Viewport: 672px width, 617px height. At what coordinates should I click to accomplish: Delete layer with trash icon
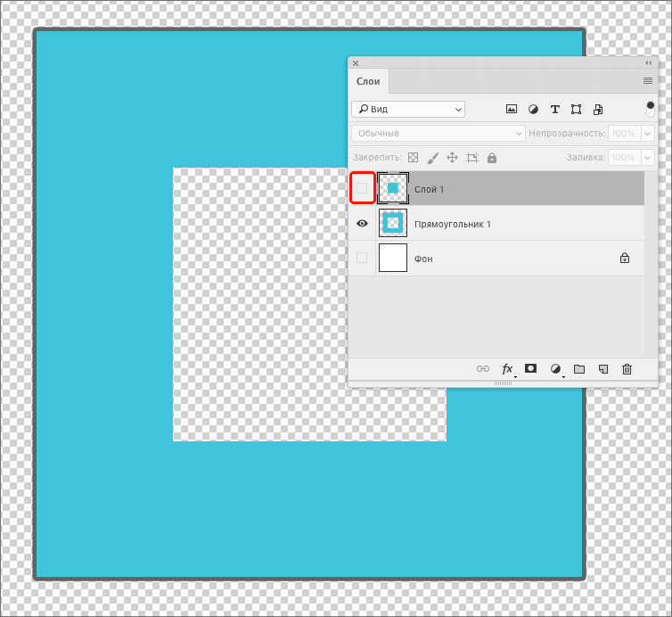click(x=627, y=369)
